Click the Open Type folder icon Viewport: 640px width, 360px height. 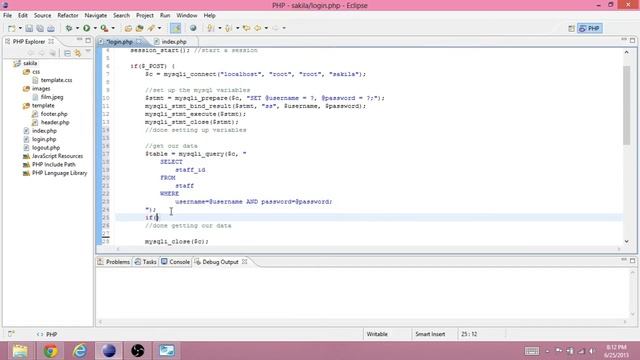tap(128, 28)
